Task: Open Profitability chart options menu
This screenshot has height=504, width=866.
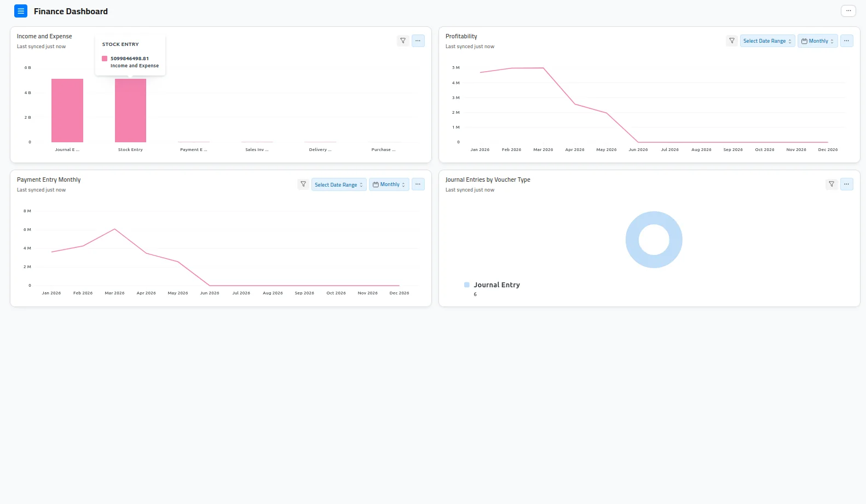Action: [847, 41]
